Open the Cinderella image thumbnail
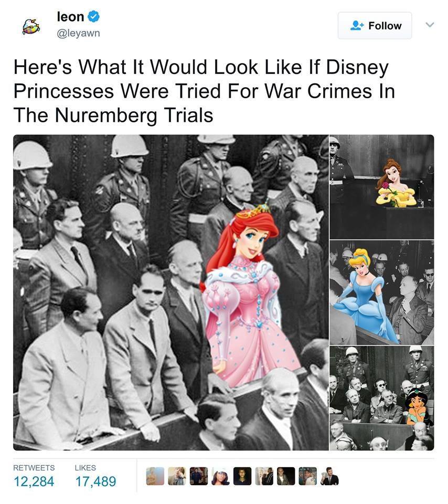The width and height of the screenshot is (448, 504). tap(382, 292)
